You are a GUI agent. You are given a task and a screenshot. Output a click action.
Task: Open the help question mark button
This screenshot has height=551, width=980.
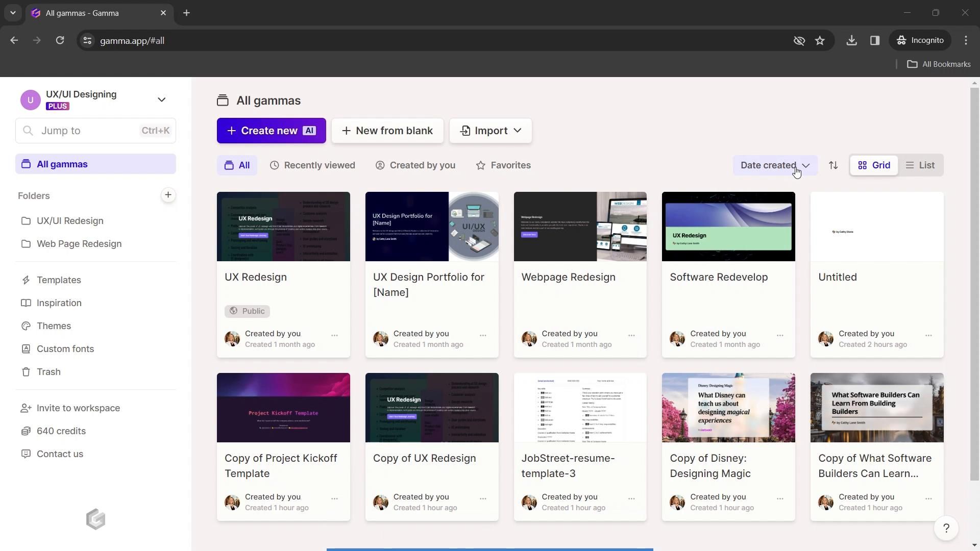coord(946,529)
